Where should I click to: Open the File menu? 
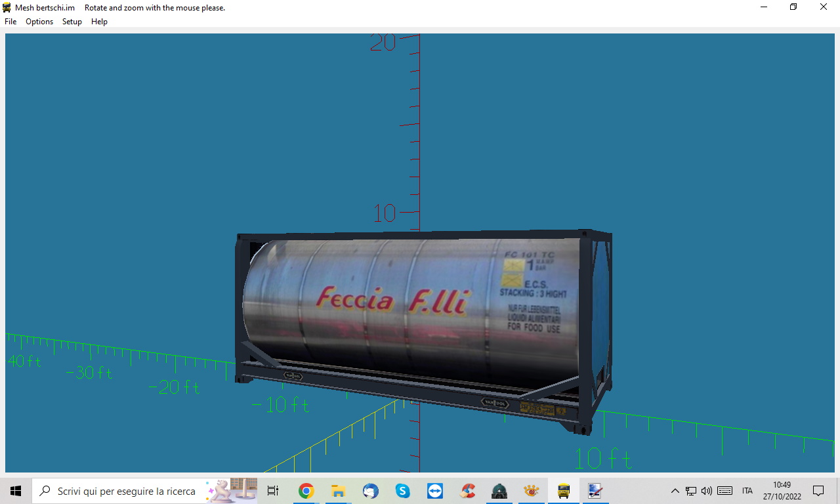point(10,22)
